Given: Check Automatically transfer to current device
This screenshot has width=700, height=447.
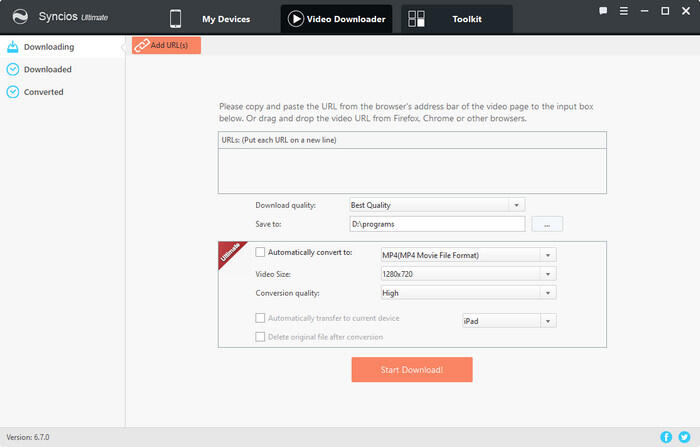Looking at the screenshot, I should pos(261,318).
